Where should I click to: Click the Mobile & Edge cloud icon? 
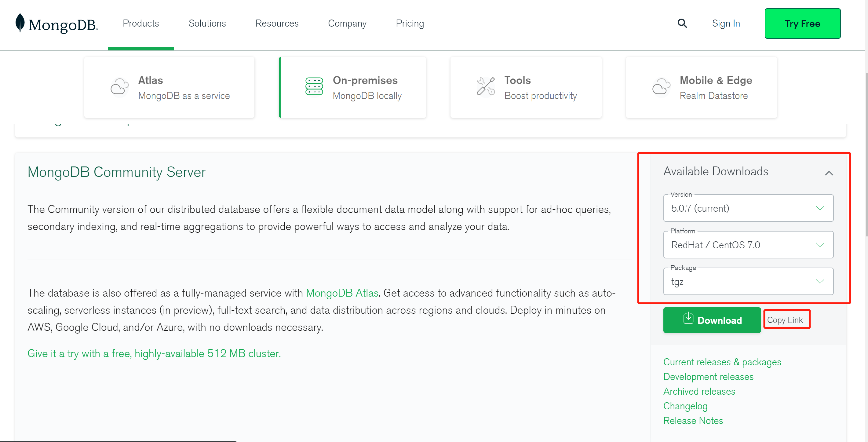(661, 87)
